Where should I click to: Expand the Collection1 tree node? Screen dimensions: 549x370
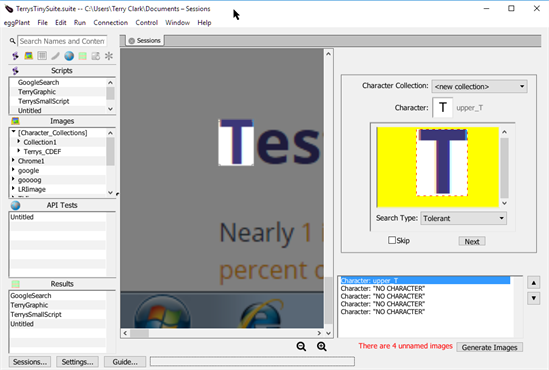(19, 141)
